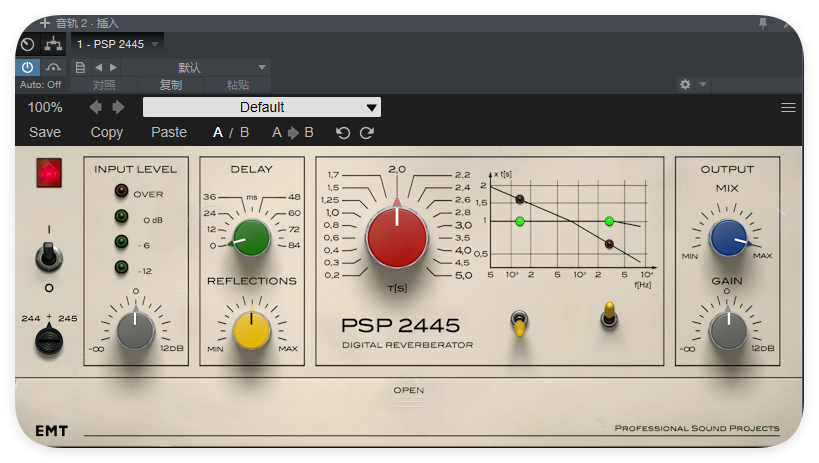
Task: Expand the arrow next to gear icon
Action: point(703,84)
